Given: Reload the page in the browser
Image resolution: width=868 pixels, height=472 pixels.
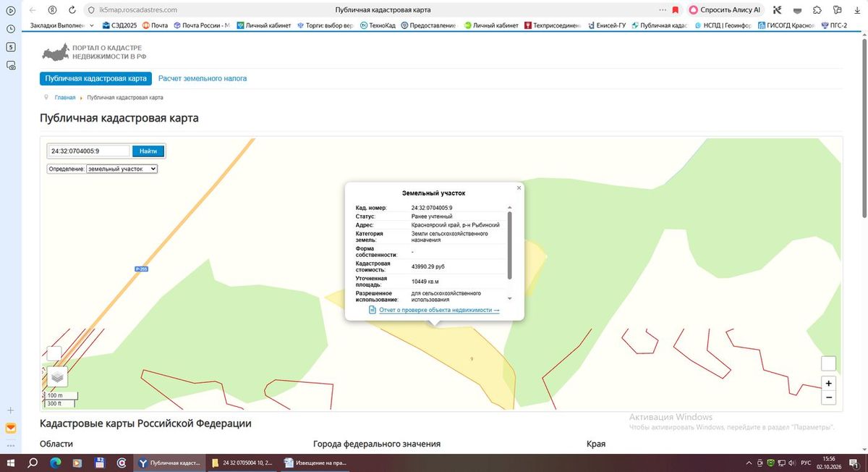Looking at the screenshot, I should click(x=72, y=10).
